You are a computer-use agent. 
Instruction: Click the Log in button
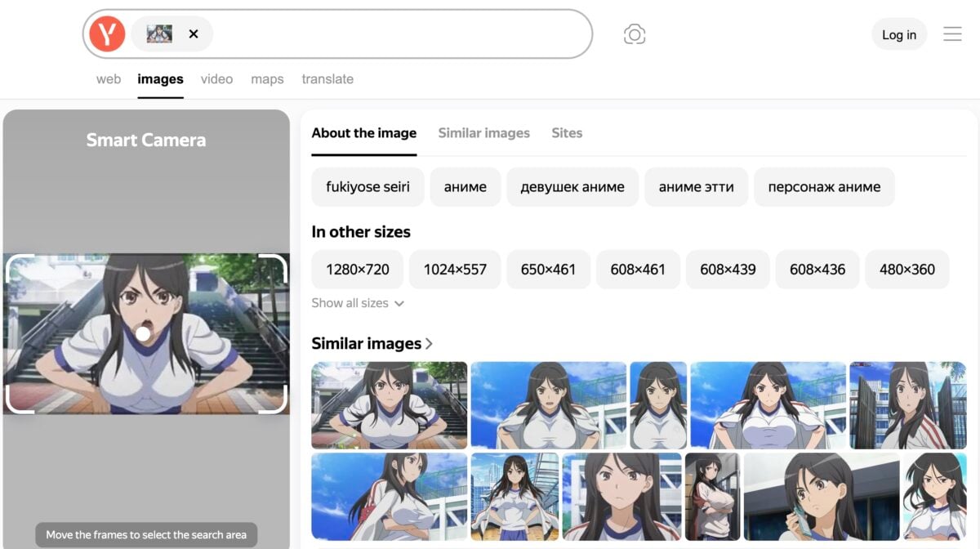(x=899, y=34)
